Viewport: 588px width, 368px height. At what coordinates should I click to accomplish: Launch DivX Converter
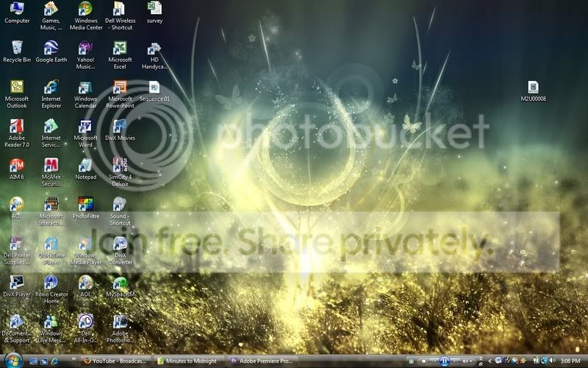coord(120,250)
